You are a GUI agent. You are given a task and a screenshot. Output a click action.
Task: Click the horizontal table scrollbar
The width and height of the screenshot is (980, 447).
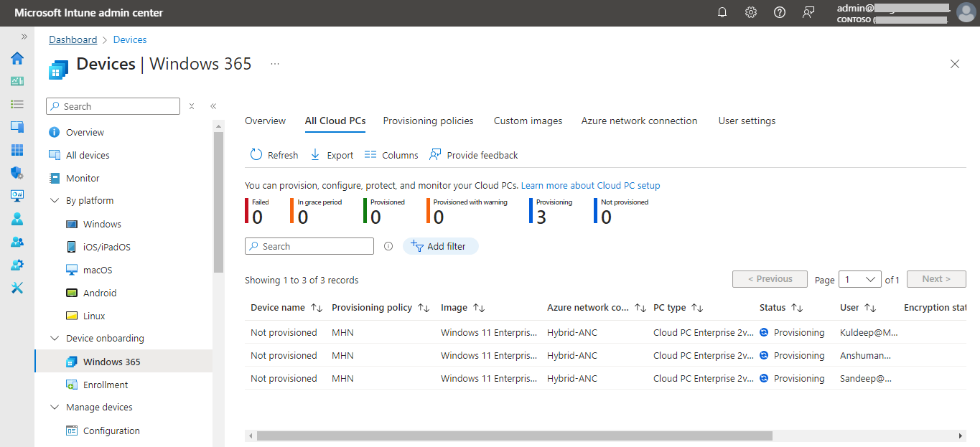pos(514,436)
